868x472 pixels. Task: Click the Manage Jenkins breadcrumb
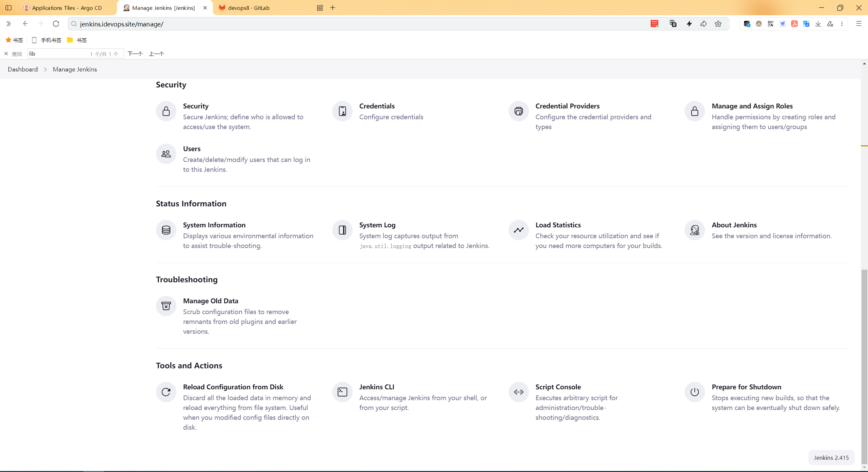click(x=75, y=69)
